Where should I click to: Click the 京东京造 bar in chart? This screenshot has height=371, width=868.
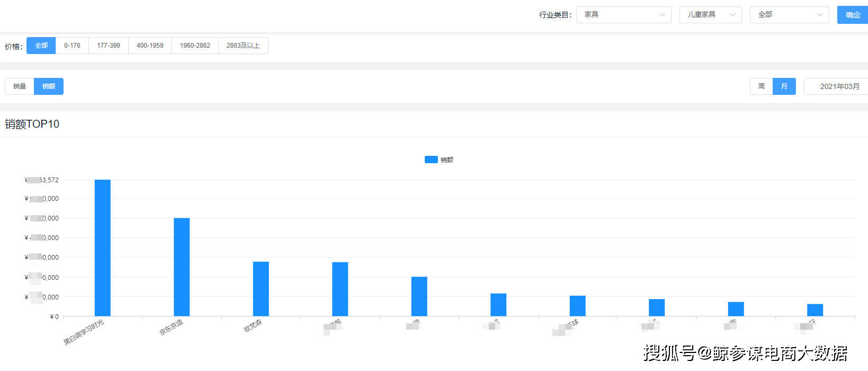[x=182, y=267]
